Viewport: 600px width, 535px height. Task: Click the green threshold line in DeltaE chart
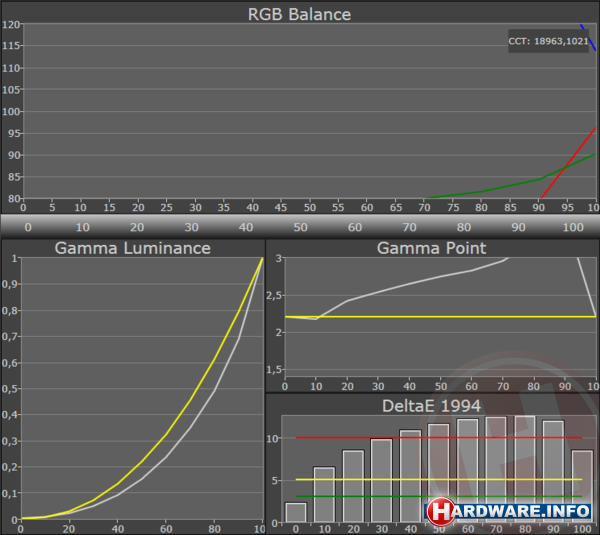(439, 496)
